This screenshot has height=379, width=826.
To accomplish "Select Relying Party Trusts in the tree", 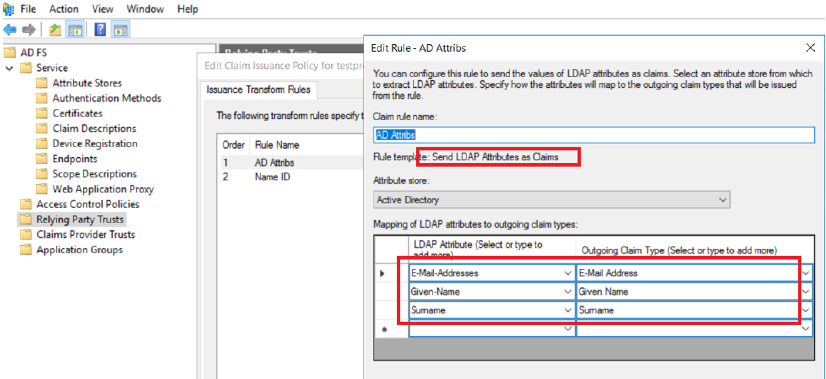I will (80, 219).
